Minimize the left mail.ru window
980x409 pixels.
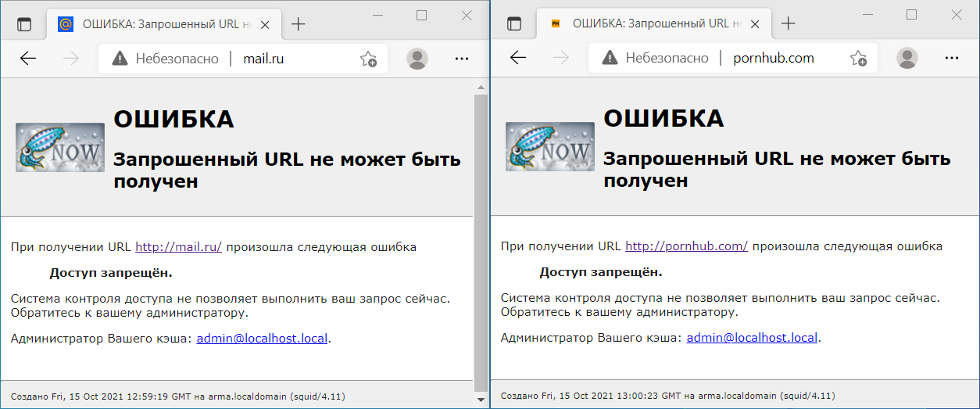pos(377,15)
